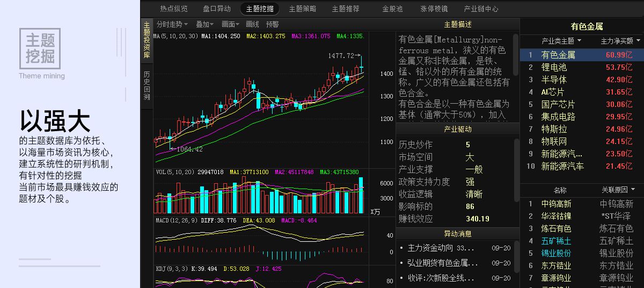Image resolution: width=644 pixels, height=288 pixels.
Task: Click the 画线 drawing tool
Action: click(x=252, y=24)
